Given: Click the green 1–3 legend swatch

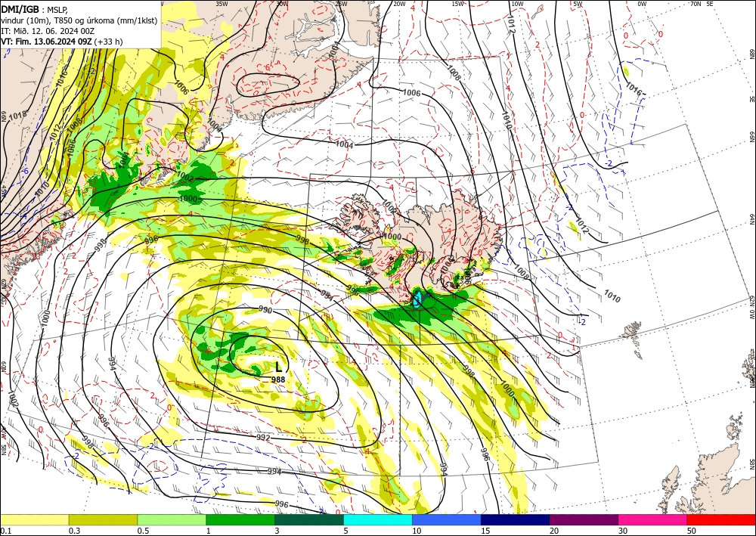Looking at the screenshot, I should [x=240, y=519].
